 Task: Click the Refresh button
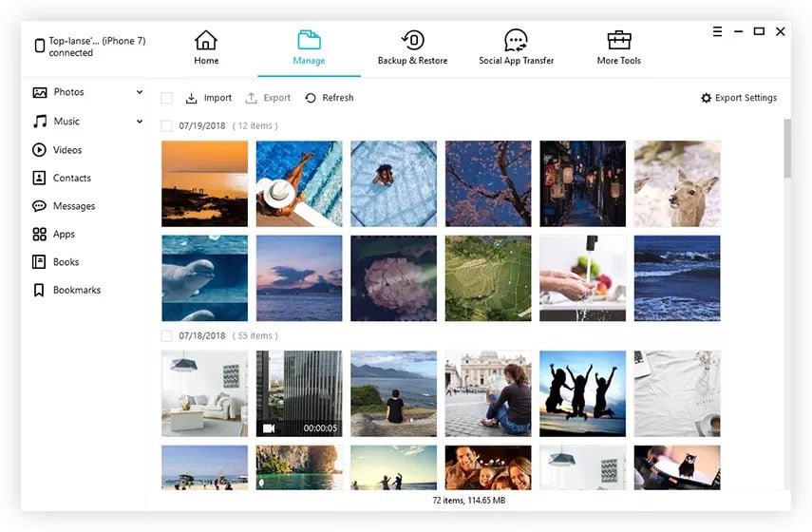coord(329,98)
